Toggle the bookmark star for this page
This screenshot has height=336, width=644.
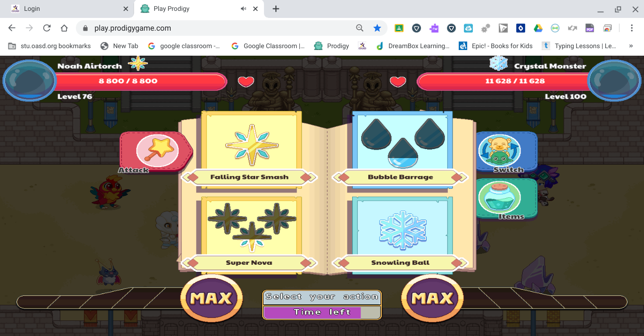377,28
